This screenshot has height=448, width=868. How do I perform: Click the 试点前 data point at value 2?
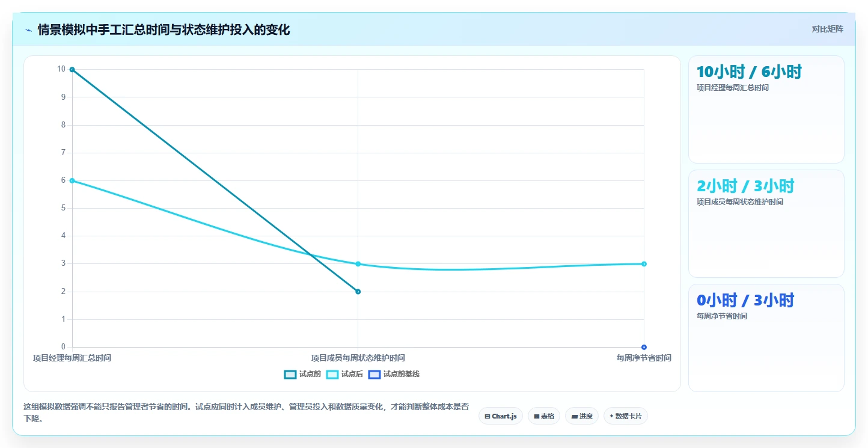coord(358,292)
